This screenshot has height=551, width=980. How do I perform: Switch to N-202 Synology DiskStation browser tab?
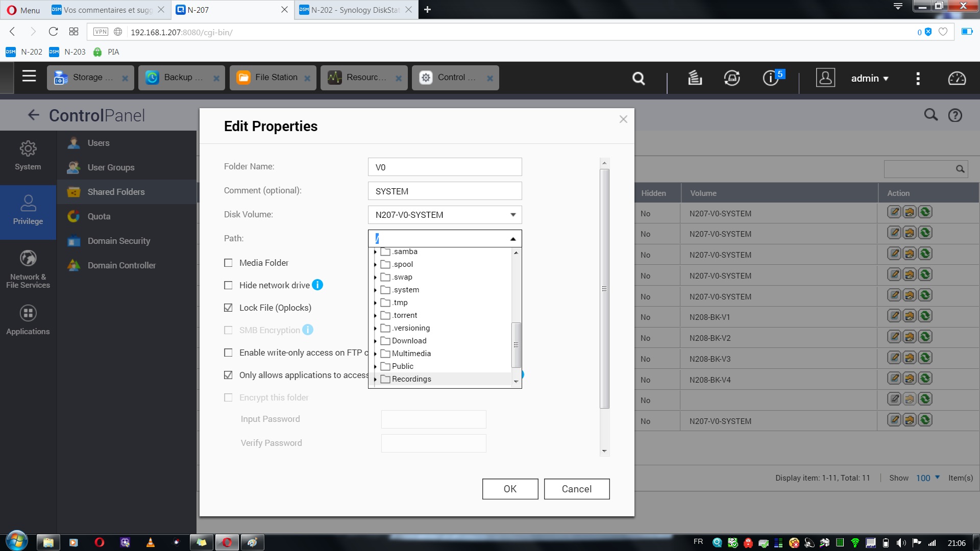click(356, 10)
